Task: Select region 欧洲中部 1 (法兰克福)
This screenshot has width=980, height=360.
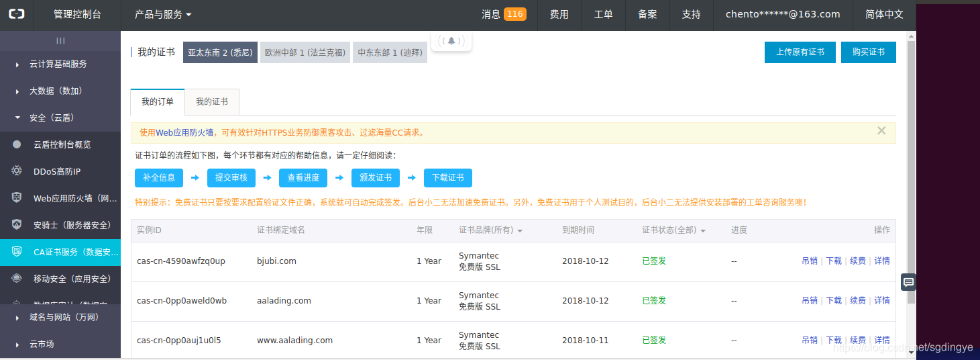Action: click(x=305, y=52)
